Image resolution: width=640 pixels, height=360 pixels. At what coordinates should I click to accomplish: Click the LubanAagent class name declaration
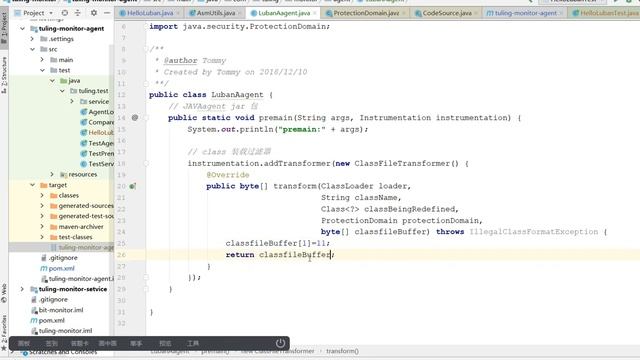click(x=237, y=95)
